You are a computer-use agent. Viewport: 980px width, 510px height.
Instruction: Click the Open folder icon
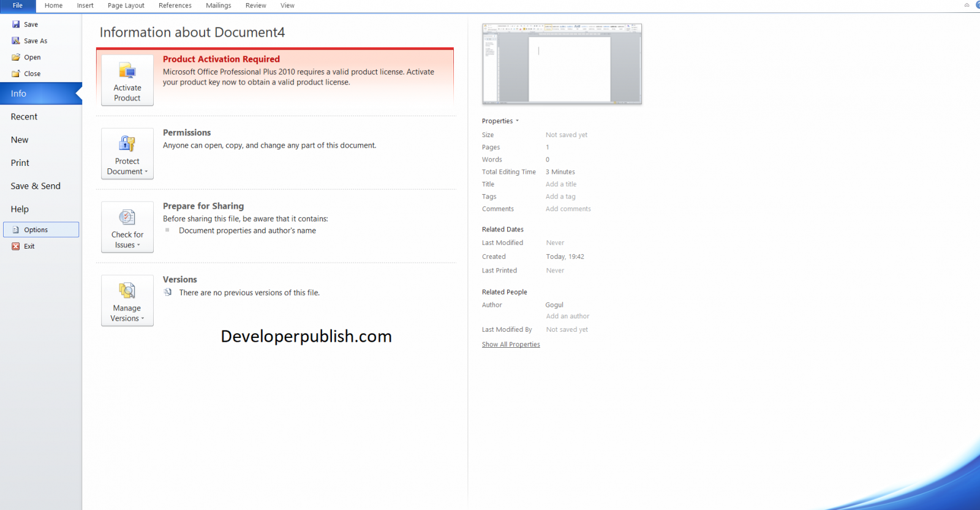pos(16,58)
